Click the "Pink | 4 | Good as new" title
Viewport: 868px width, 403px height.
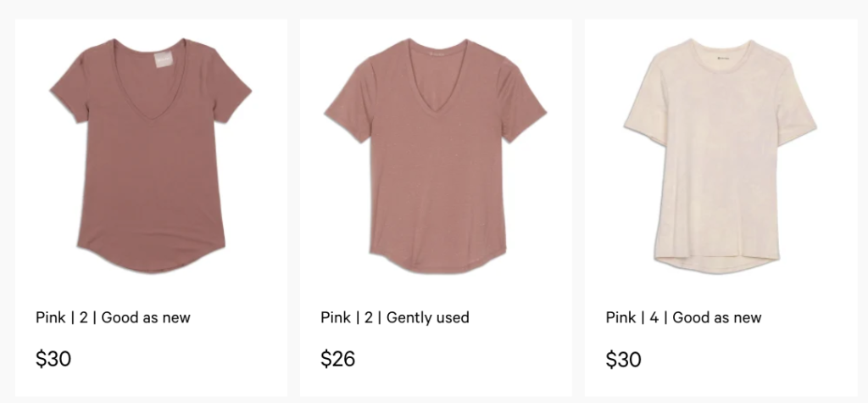point(683,318)
